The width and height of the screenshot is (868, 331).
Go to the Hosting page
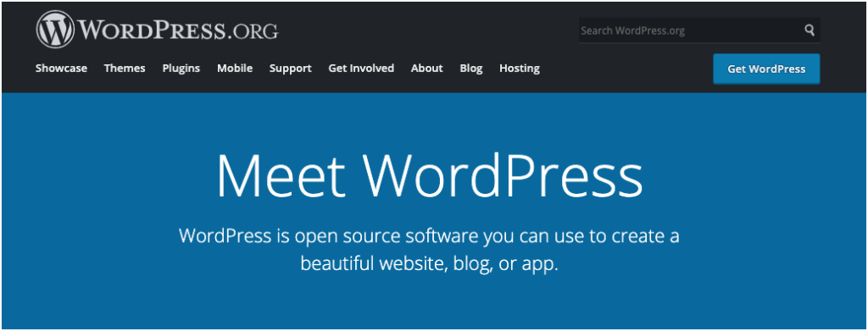520,69
